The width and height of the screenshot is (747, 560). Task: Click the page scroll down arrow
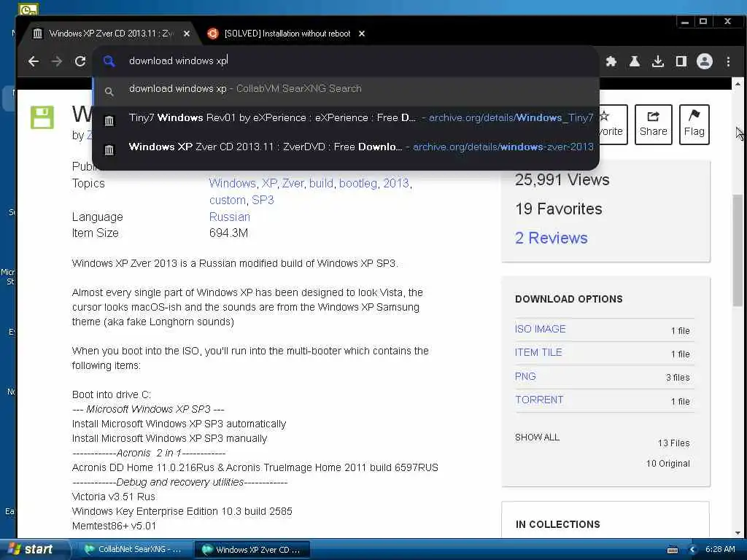pos(738,533)
